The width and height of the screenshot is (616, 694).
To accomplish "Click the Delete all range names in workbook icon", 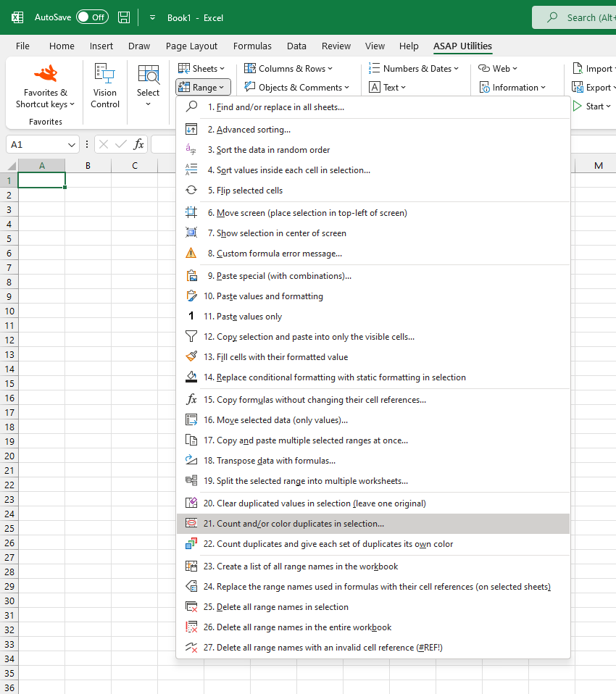I will point(191,627).
